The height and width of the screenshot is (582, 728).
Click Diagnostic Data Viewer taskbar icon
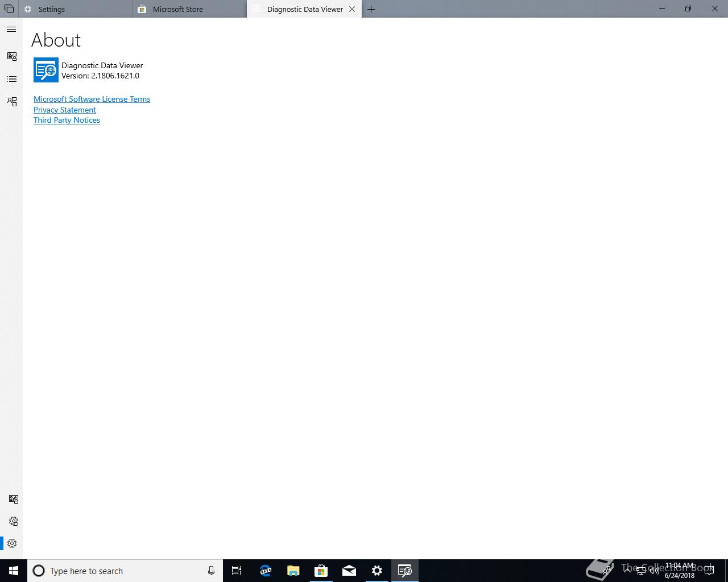coord(405,571)
